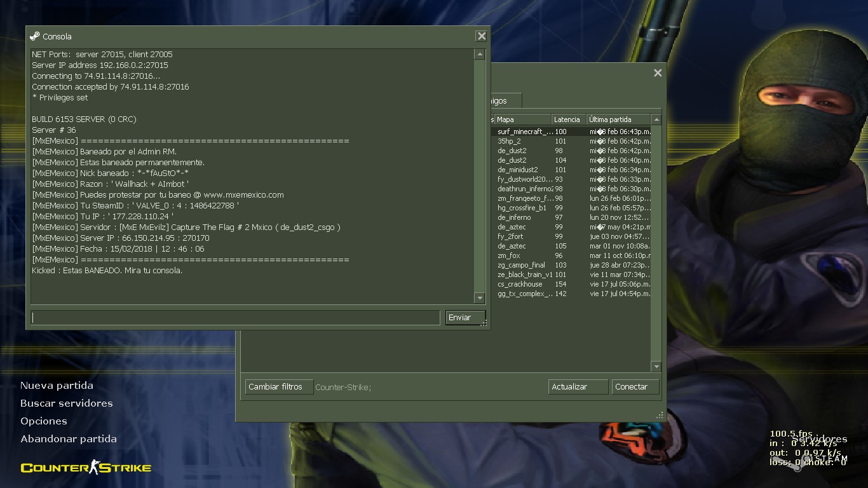Sort servers by Mapa column

coord(522,119)
